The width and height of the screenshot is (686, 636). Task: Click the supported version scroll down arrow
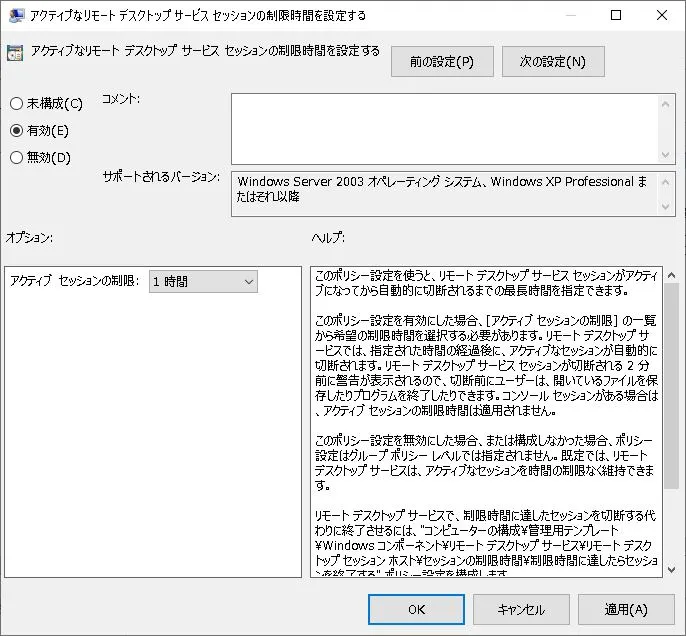(665, 206)
